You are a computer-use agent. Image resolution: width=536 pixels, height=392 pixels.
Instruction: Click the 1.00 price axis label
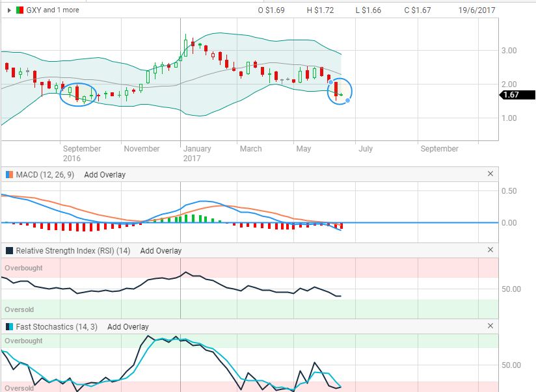(509, 118)
